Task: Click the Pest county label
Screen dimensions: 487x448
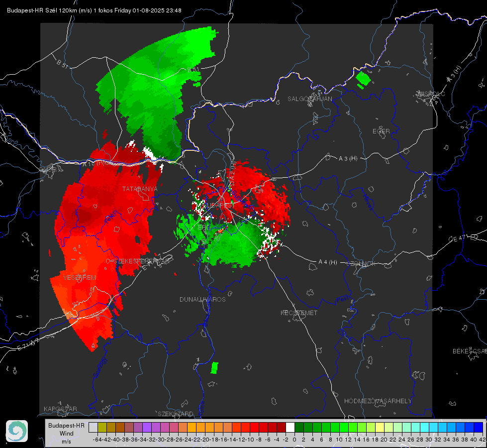Action: click(x=343, y=300)
